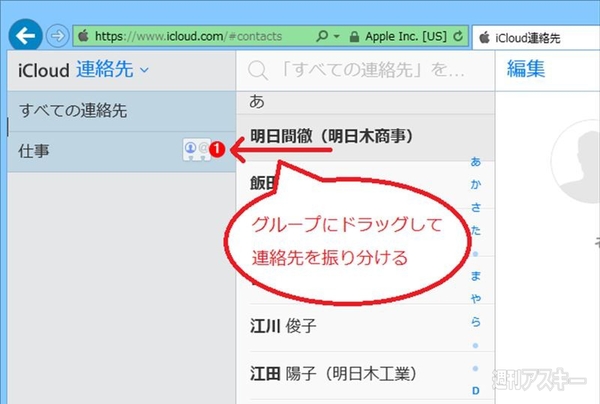Jump to index letter ら
The width and height of the screenshot is (600, 404).
pyautogui.click(x=476, y=322)
